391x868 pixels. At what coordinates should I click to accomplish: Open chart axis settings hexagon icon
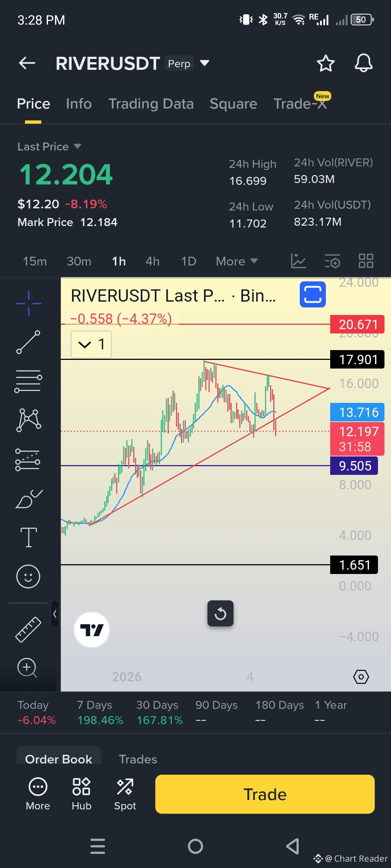[x=361, y=677]
